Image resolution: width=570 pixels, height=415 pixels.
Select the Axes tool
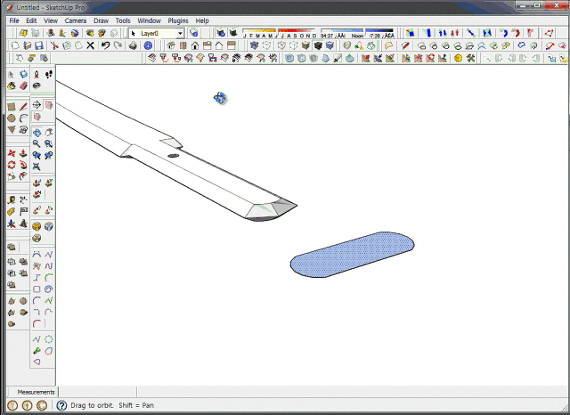point(12,223)
